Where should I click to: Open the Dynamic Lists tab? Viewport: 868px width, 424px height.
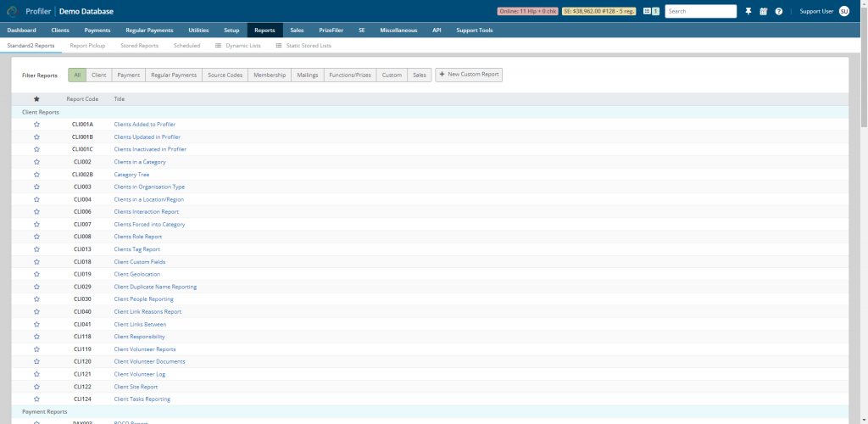click(238, 46)
